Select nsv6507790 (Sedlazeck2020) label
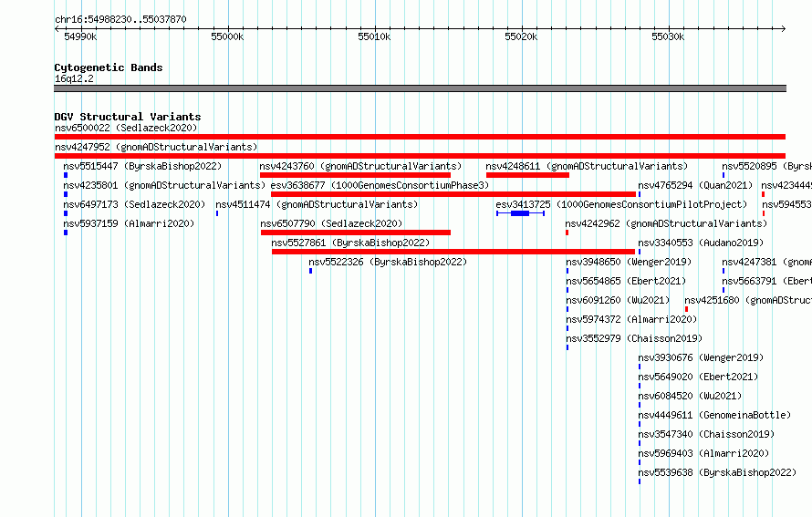The height and width of the screenshot is (517, 812). tap(331, 223)
